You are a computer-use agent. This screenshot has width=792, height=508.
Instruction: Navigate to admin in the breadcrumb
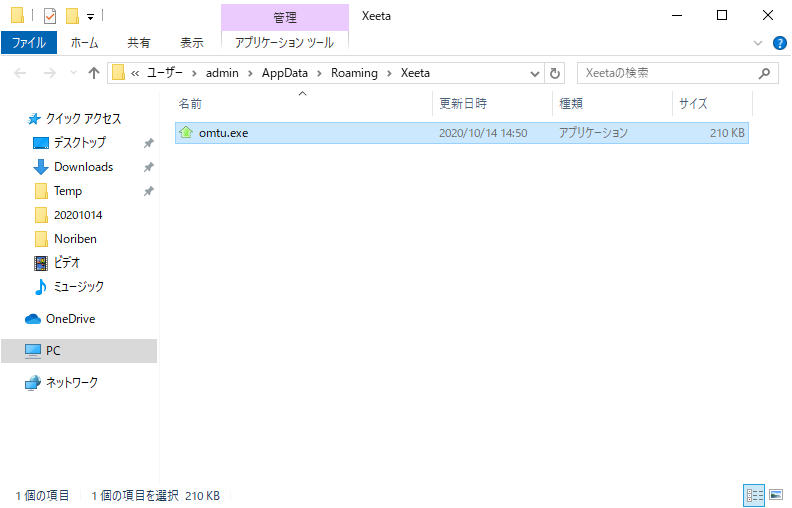[x=222, y=73]
